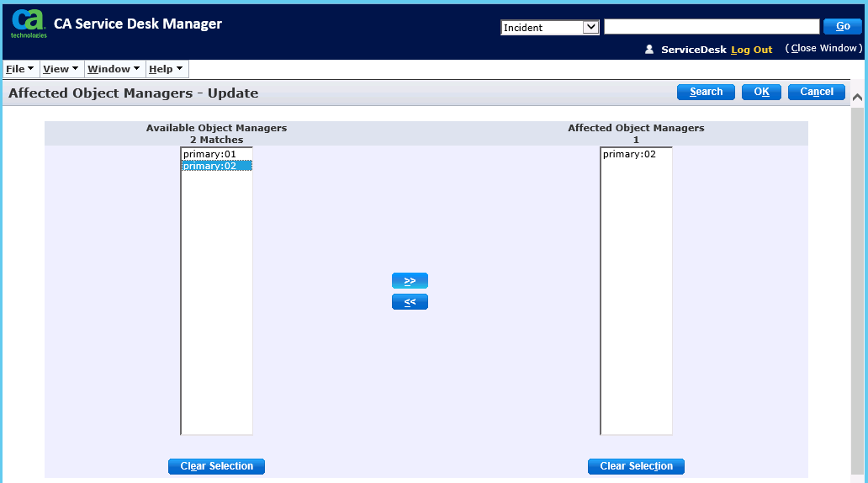Click the CA Technologies logo
Image resolution: width=868 pixels, height=483 pixels.
pos(29,24)
